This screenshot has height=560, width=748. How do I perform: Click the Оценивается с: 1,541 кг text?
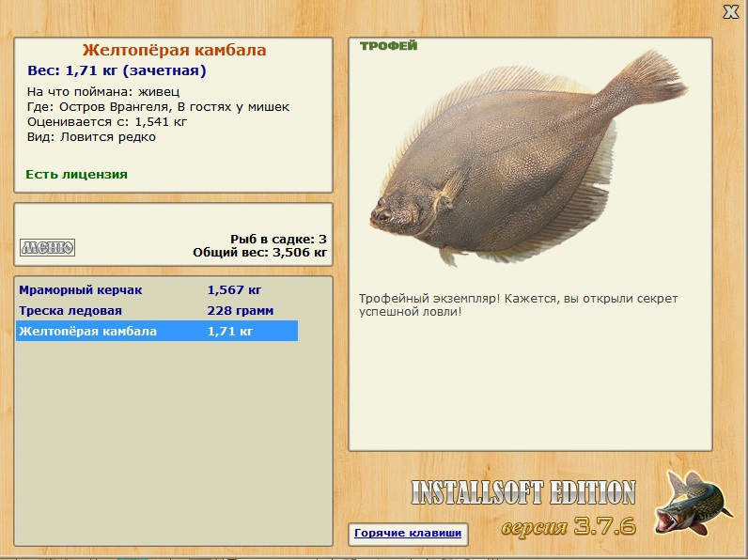[107, 122]
